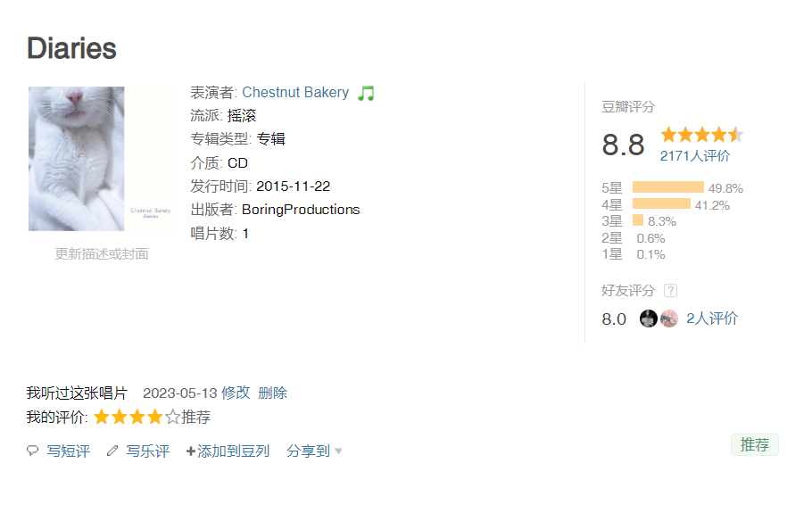Expand the 分享到 share dropdown
Viewport: 812px width, 505px height.
(x=314, y=451)
